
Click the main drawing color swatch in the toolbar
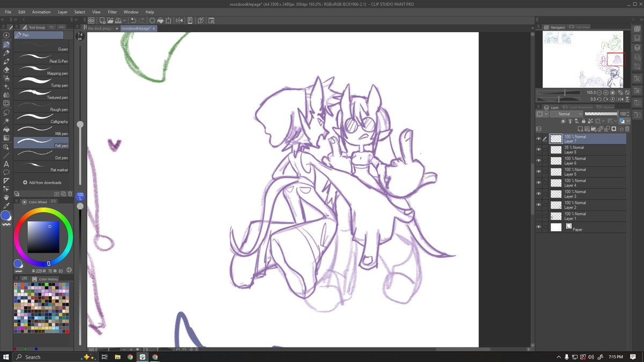[x=5, y=216]
